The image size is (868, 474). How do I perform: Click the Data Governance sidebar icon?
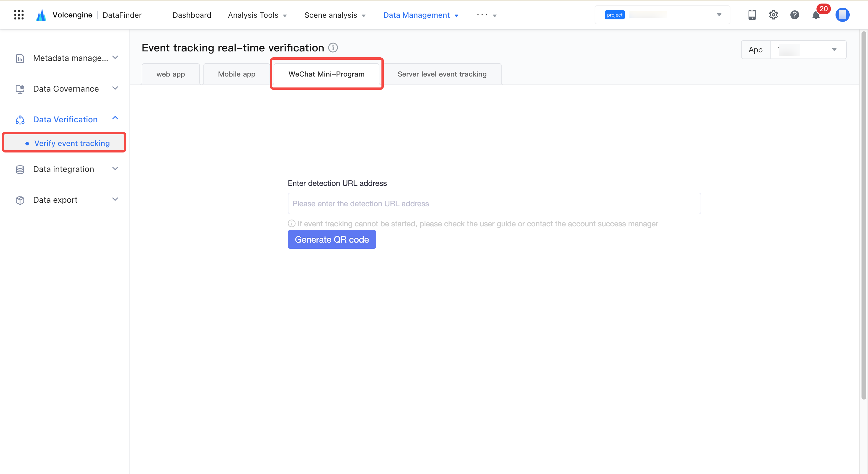click(x=20, y=89)
